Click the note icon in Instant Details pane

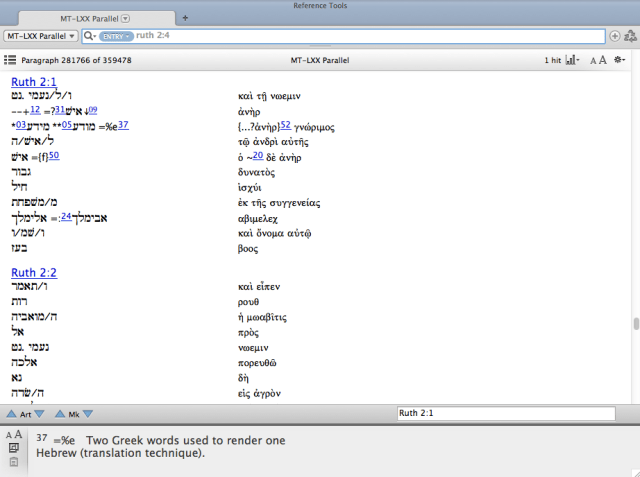coord(14,449)
